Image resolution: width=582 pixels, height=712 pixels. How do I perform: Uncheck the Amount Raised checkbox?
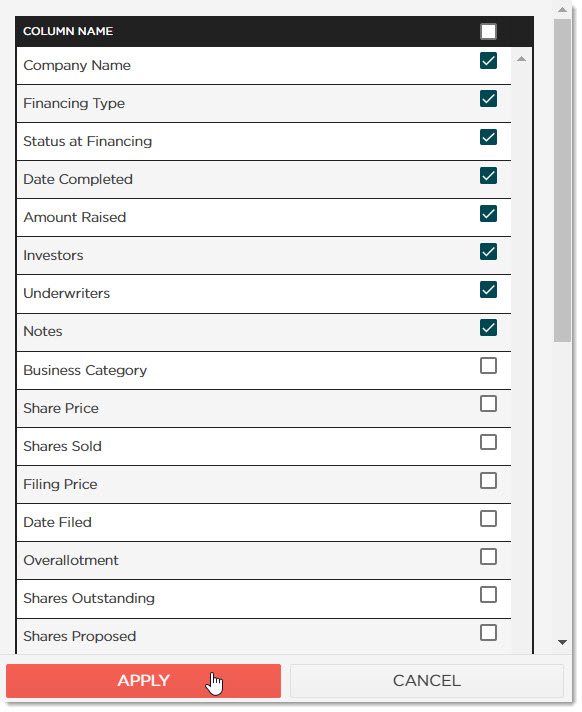click(x=488, y=213)
